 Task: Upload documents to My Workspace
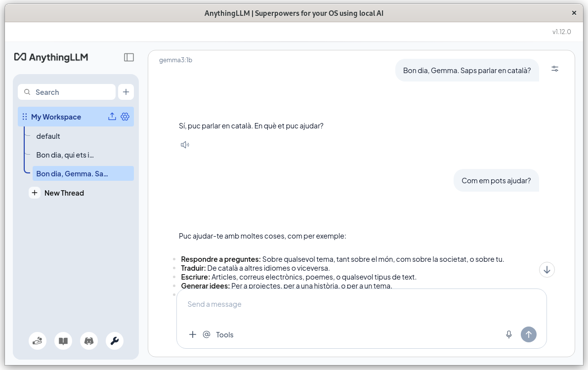(112, 117)
